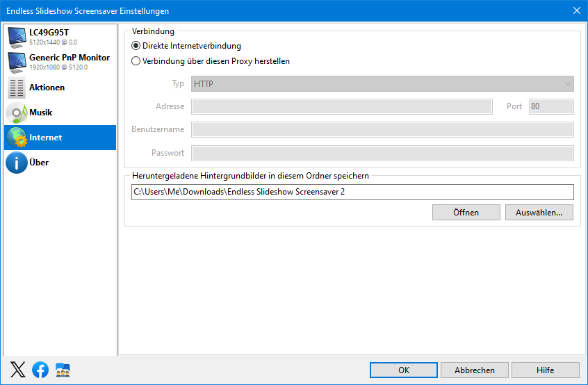588x385 pixels.
Task: Select the Generic PnP Monitor icon
Action: coord(17,63)
